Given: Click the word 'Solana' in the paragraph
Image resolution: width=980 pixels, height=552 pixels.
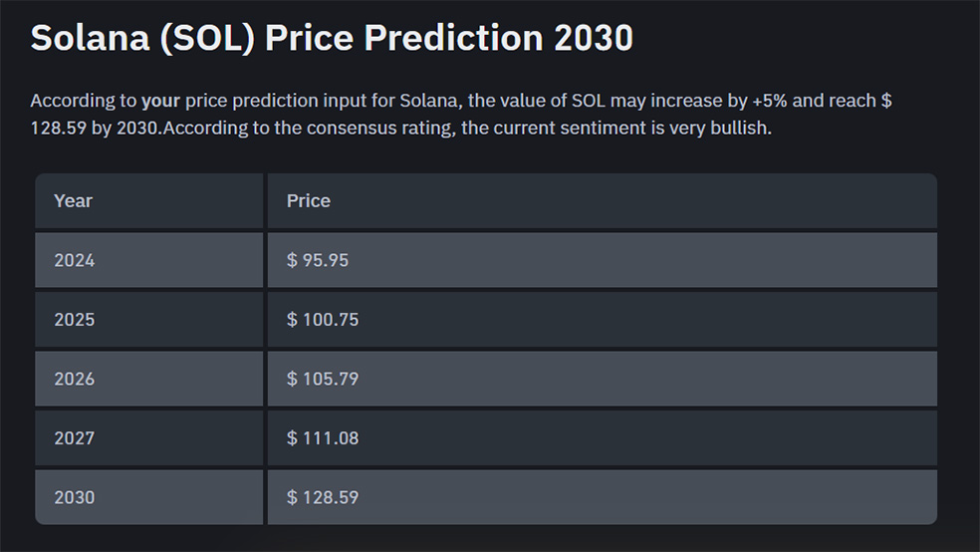Looking at the screenshot, I should tap(428, 101).
